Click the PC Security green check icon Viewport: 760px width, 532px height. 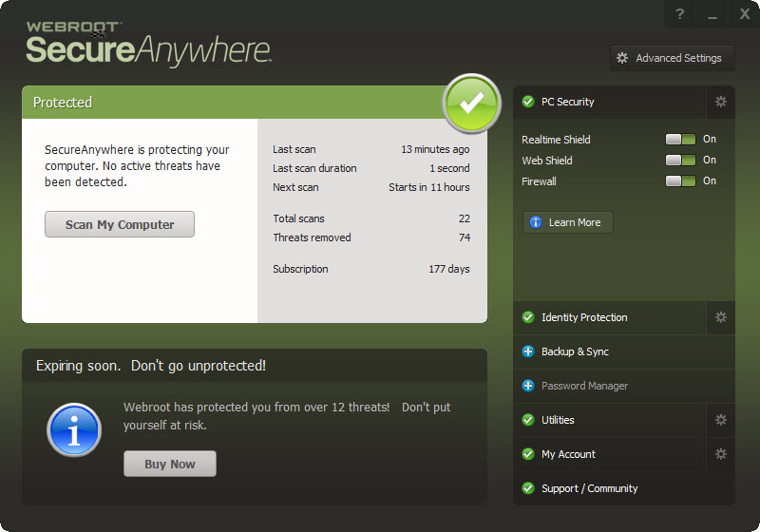click(x=528, y=102)
